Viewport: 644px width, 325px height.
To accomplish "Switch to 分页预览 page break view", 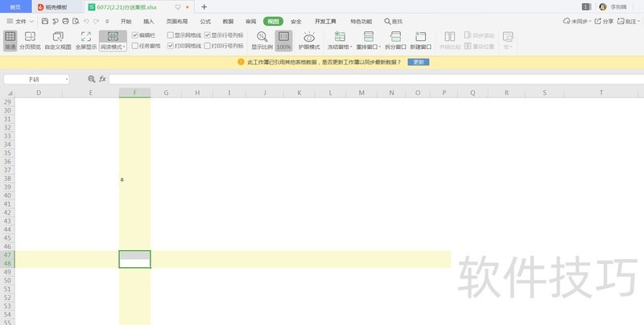I will pos(31,40).
